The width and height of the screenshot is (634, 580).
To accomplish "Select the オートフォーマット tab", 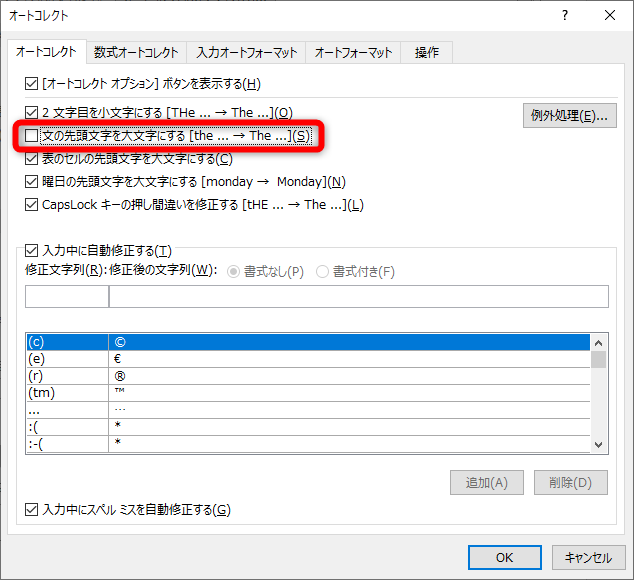I will click(x=353, y=53).
